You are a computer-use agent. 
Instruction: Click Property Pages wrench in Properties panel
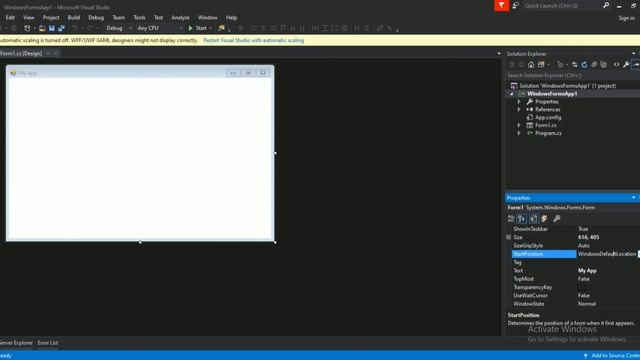point(557,219)
